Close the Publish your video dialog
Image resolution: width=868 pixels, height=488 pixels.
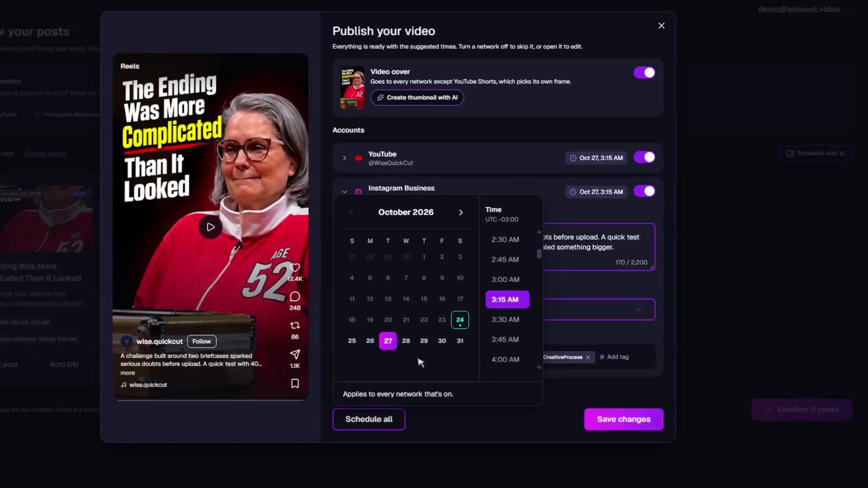pos(661,25)
